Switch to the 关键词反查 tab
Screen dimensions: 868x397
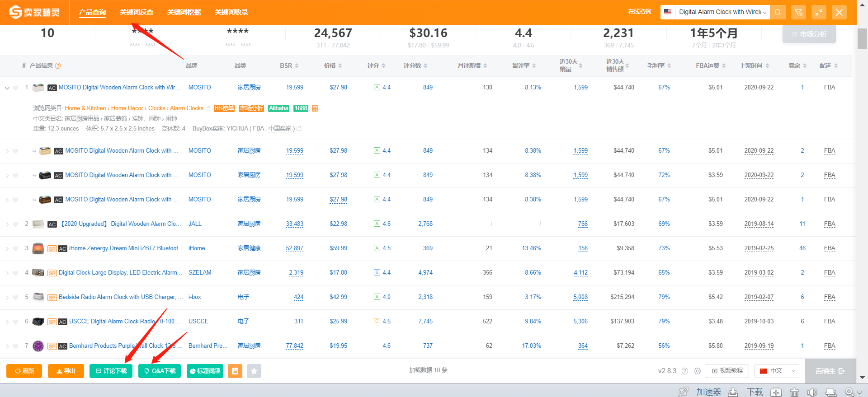[x=137, y=12]
